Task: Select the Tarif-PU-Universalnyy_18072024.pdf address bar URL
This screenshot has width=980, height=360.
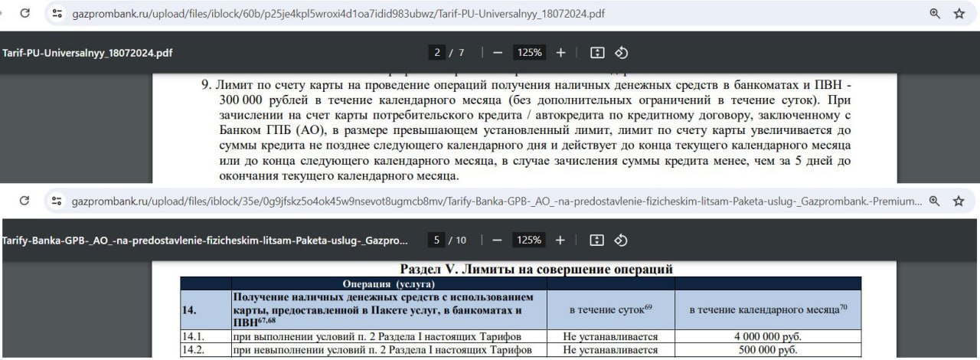Action: pos(337,14)
